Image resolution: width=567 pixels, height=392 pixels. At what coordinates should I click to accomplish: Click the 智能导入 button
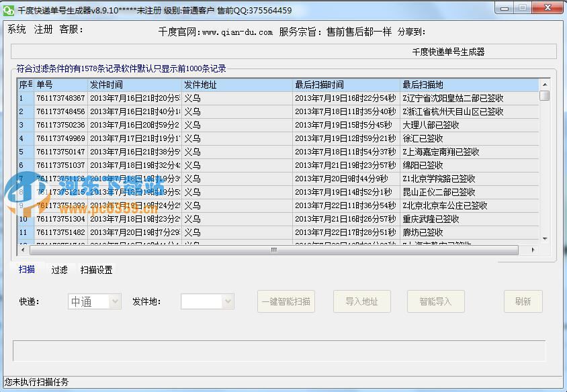435,301
